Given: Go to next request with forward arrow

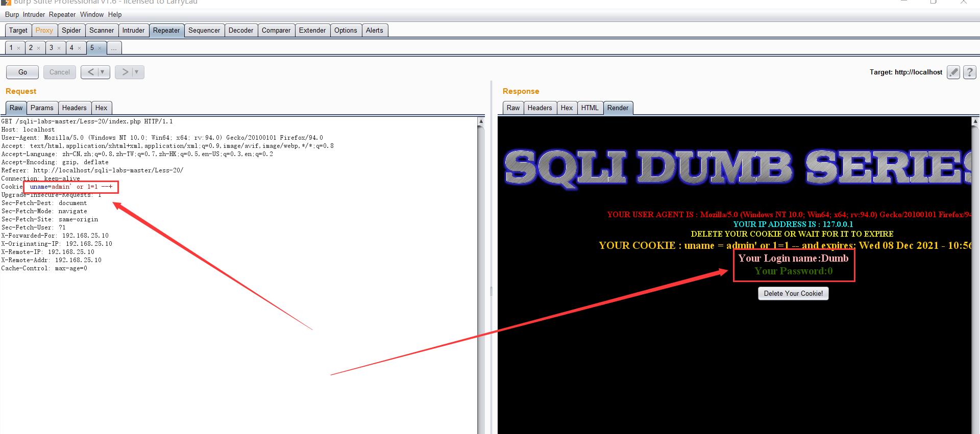Looking at the screenshot, I should click(x=125, y=72).
